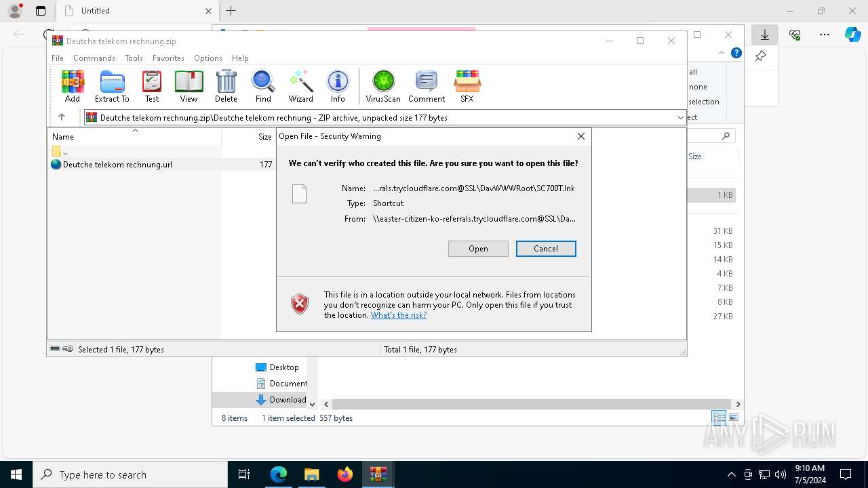This screenshot has height=488, width=868.
Task: Open Firefox from the taskbar
Action: coord(344,474)
